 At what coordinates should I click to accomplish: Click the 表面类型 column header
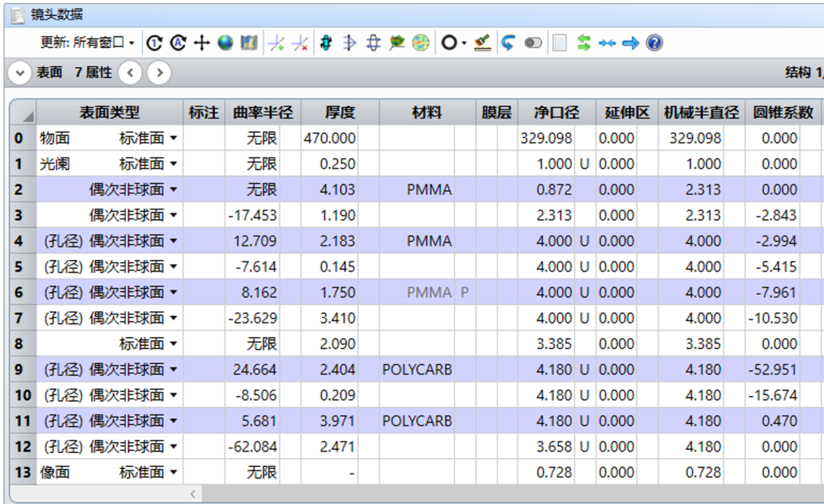109,112
